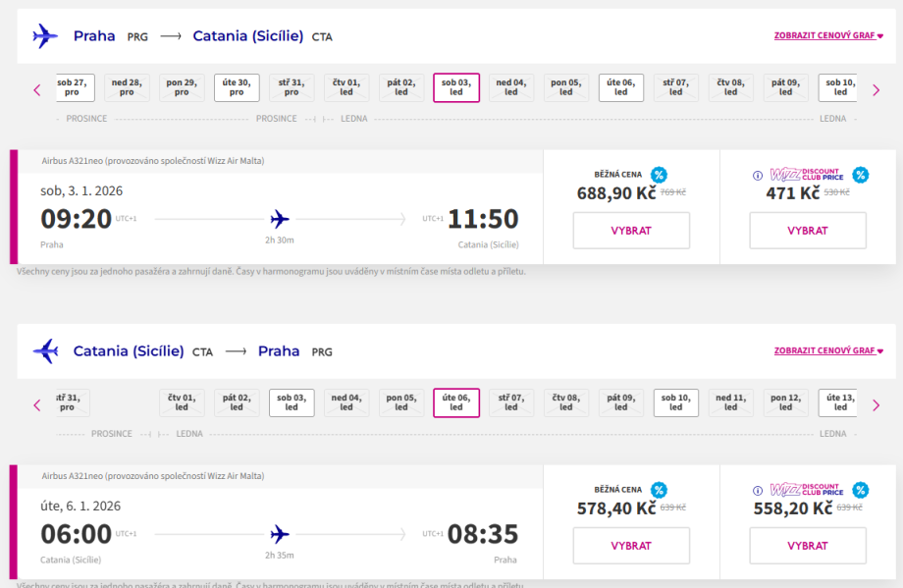Show earlier dates in the outbound date strip
903x588 pixels.
[37, 89]
